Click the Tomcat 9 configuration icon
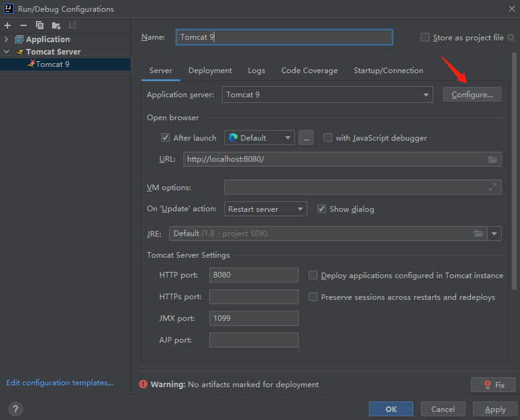The image size is (520, 420). tap(31, 64)
